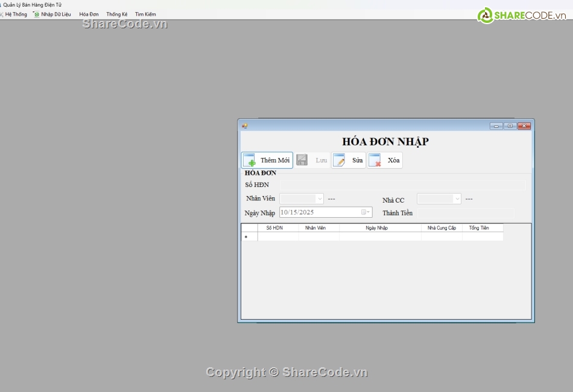Open the Hệ Thống menu

click(16, 14)
